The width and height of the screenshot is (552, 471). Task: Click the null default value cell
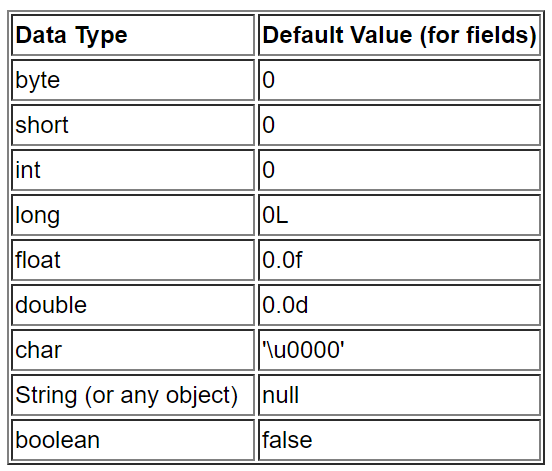click(x=400, y=395)
